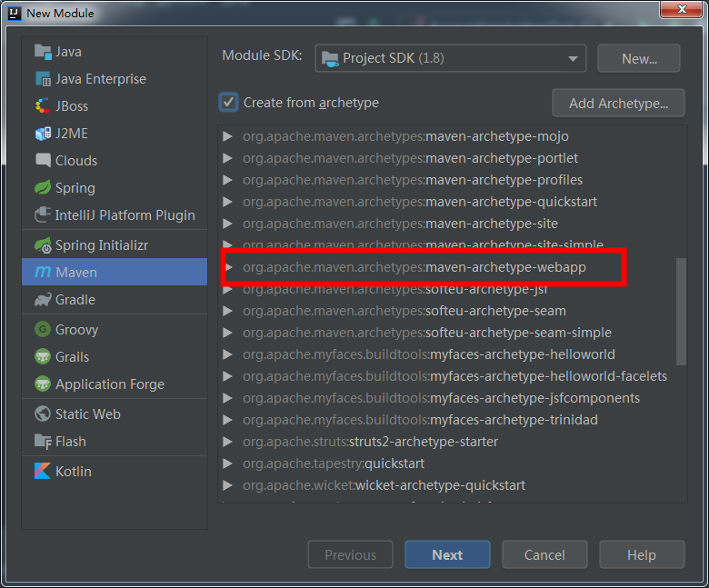
Task: Expand wicket-archetype-quickstart node
Action: coord(228,485)
